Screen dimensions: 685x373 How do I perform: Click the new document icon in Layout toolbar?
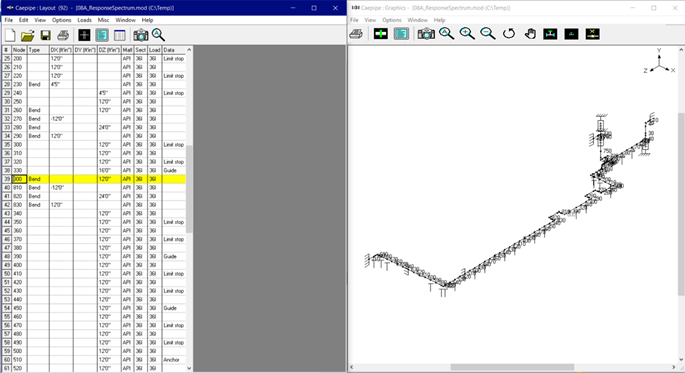pyautogui.click(x=10, y=35)
